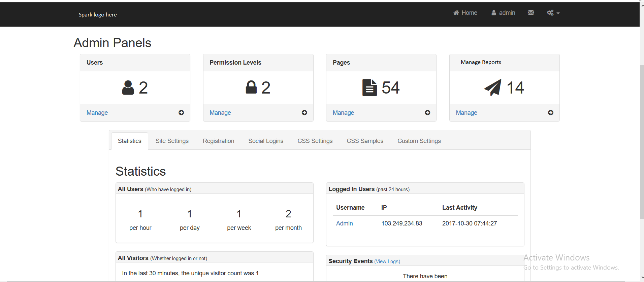Click the arrow icon in Users panel

[x=181, y=113]
